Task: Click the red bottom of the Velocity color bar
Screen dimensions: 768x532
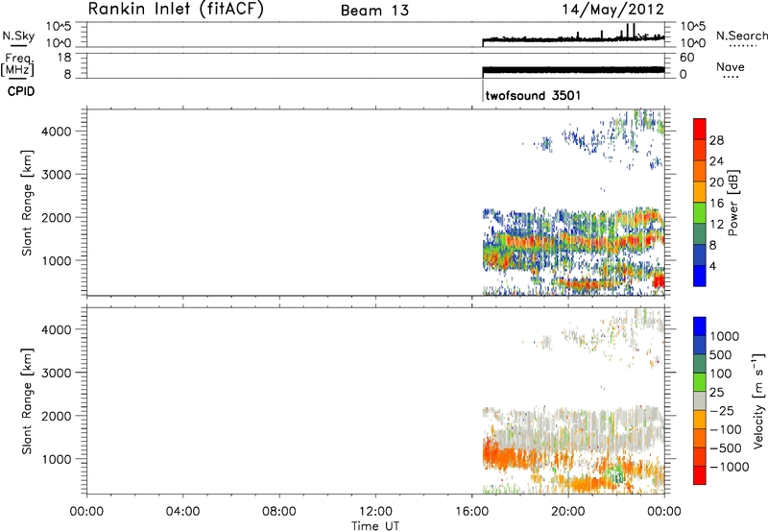Action: pos(700,475)
